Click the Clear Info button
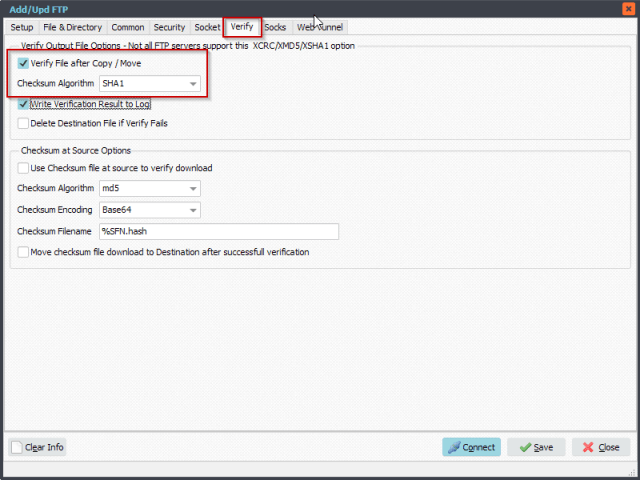 [x=37, y=447]
